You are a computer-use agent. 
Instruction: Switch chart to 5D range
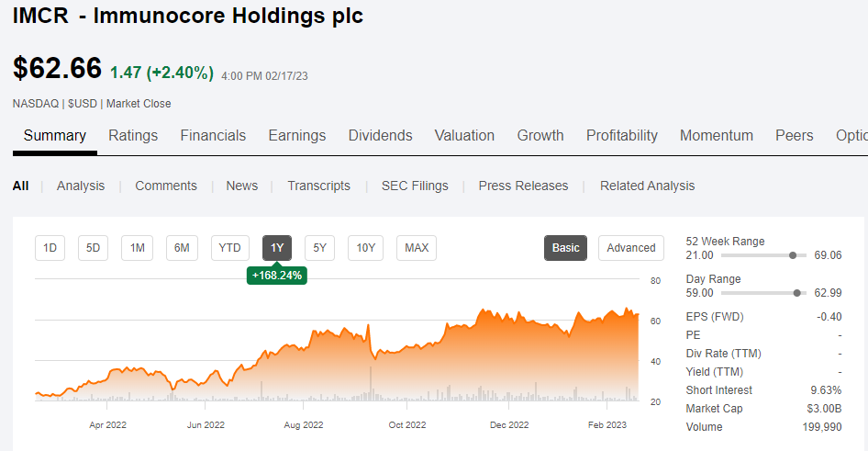click(x=94, y=248)
